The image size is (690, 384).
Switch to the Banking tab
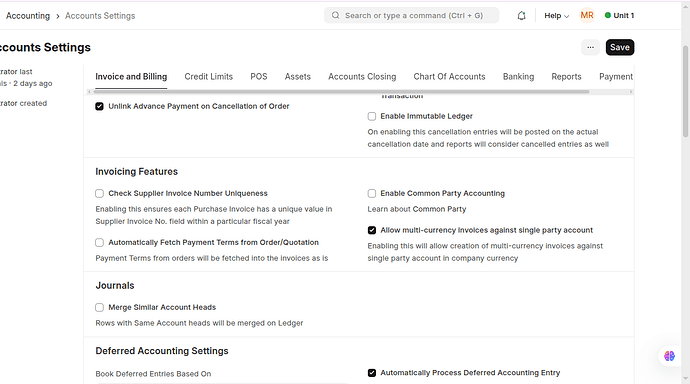(518, 77)
